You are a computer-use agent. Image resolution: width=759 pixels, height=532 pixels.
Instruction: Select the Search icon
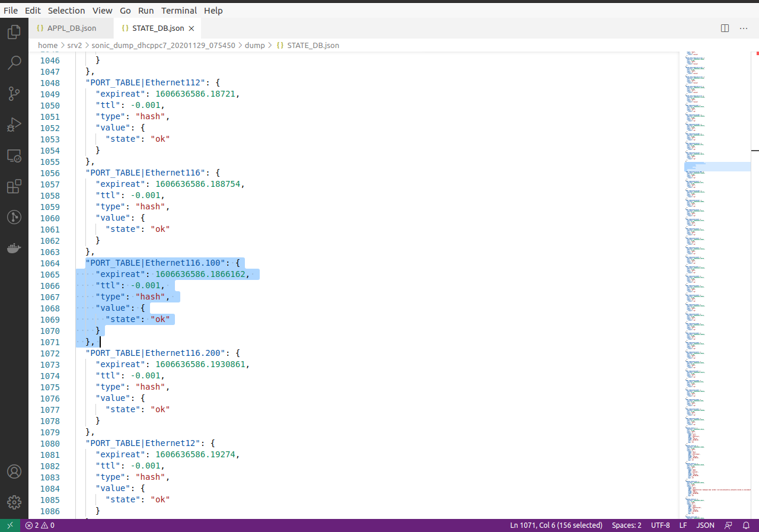[x=14, y=62]
